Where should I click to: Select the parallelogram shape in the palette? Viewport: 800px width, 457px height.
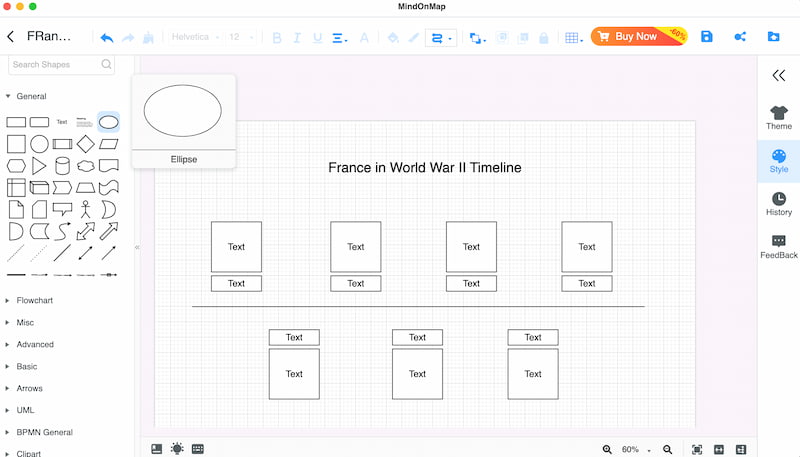(108, 144)
